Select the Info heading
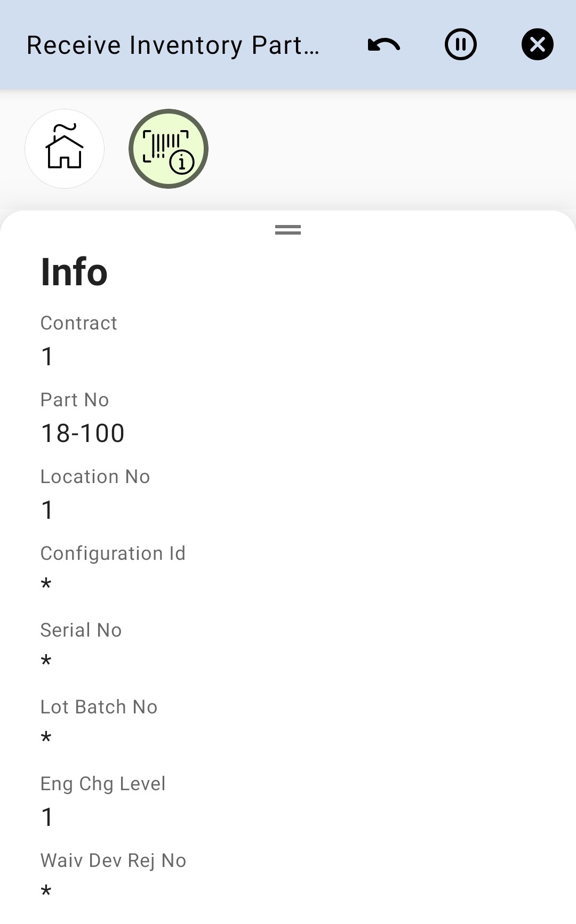The width and height of the screenshot is (576, 924). (74, 272)
